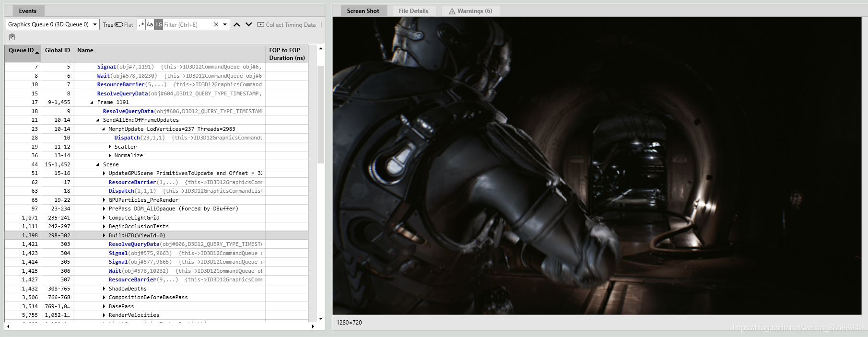Expand the PrePass DDM_AllOpaque node
Image resolution: width=868 pixels, height=337 pixels.
coord(104,209)
